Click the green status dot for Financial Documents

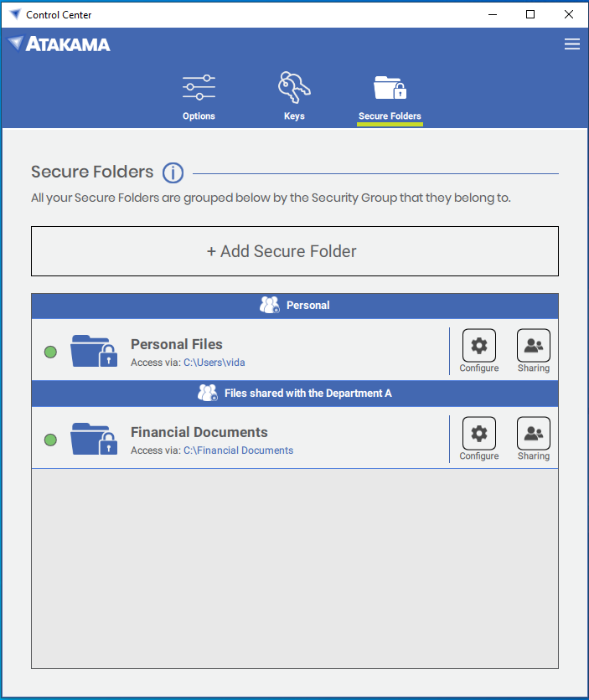[50, 440]
